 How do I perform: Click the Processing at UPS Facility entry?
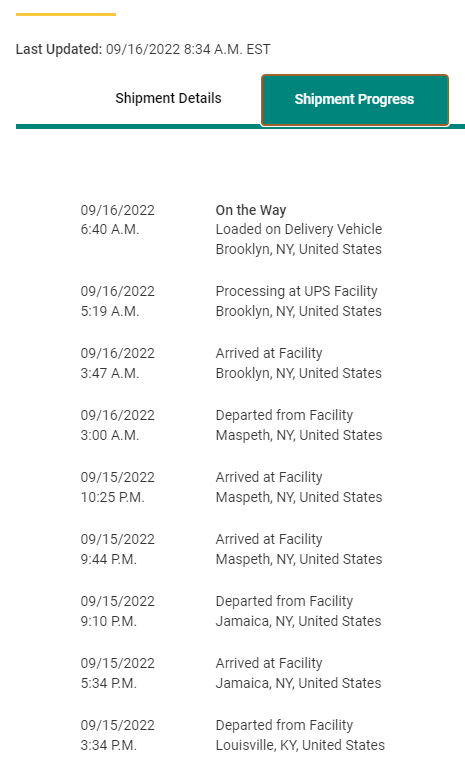point(298,301)
